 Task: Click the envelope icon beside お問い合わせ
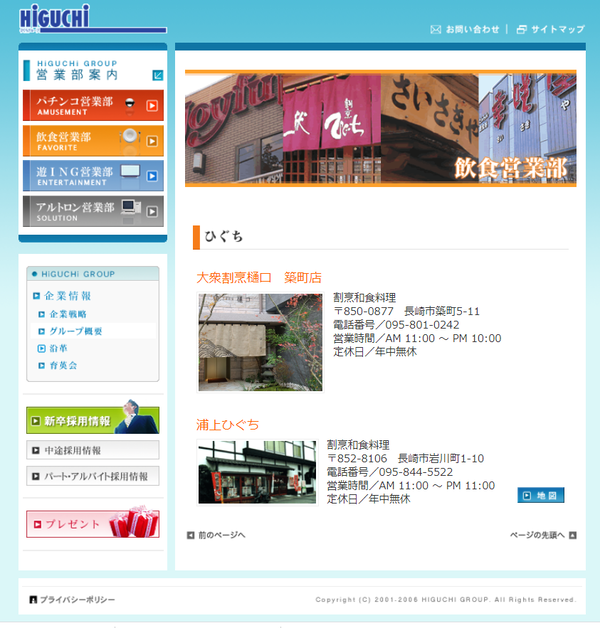pos(435,30)
